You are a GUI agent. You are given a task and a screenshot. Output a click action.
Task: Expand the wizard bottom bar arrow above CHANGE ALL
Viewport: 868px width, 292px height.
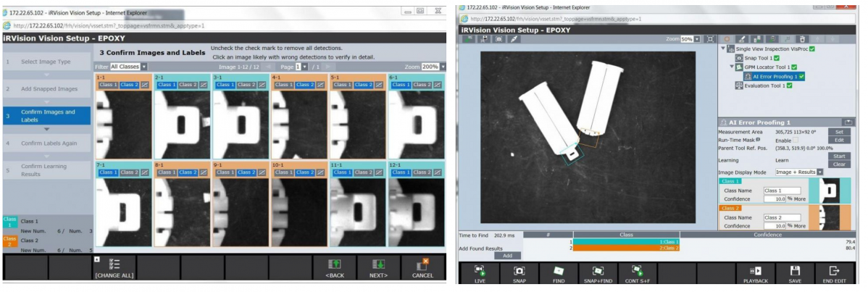(x=97, y=259)
